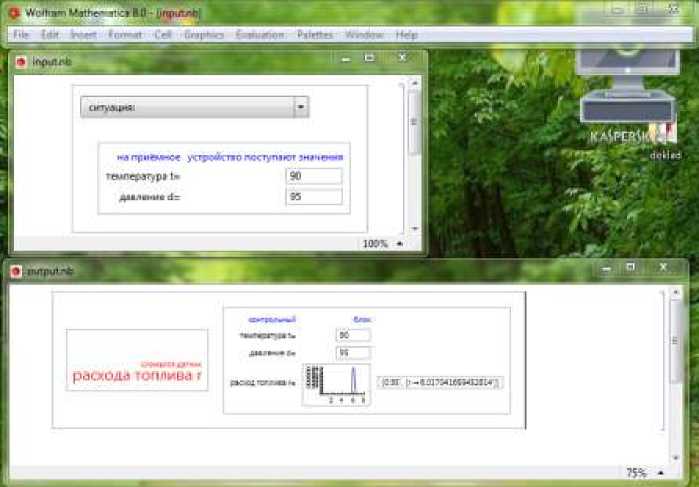This screenshot has height=487, width=699.
Task: Click the температура input field in input.nb
Action: pos(314,176)
